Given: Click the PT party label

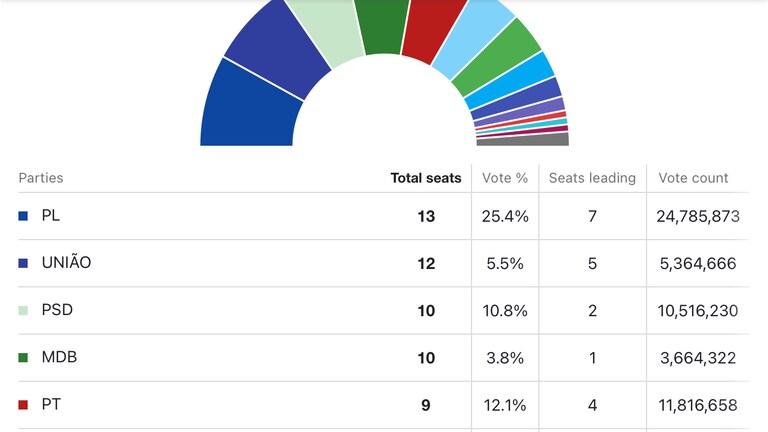Looking at the screenshot, I should (x=50, y=404).
